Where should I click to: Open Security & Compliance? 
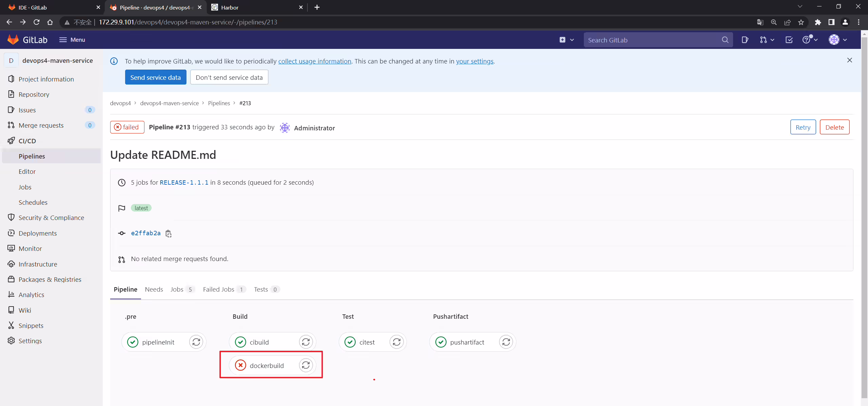coord(51,217)
